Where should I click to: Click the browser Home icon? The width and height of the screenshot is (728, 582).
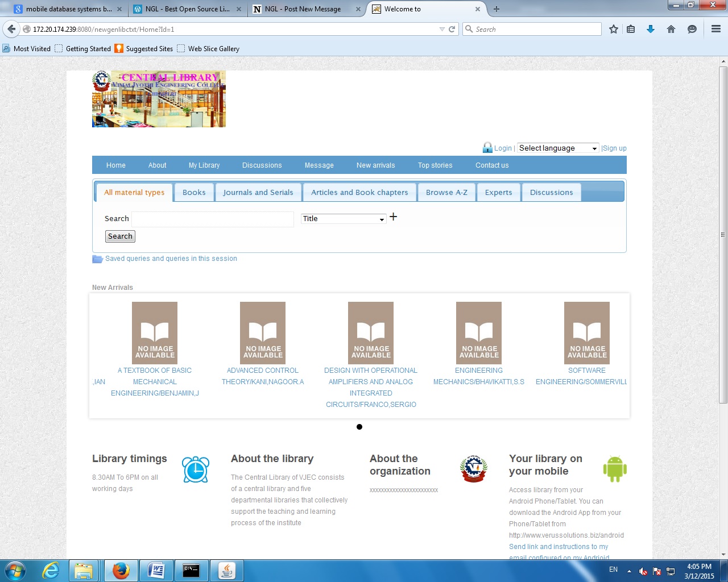671,30
